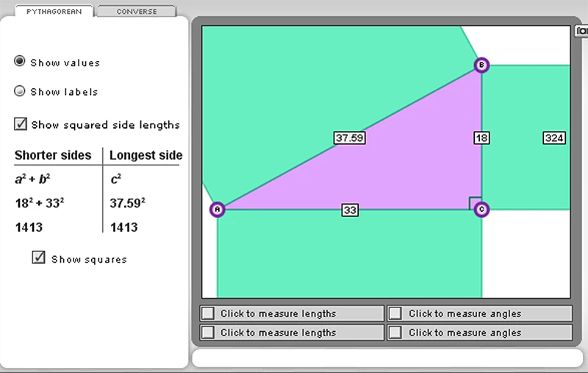Click the a² + b² formula

(x=32, y=179)
